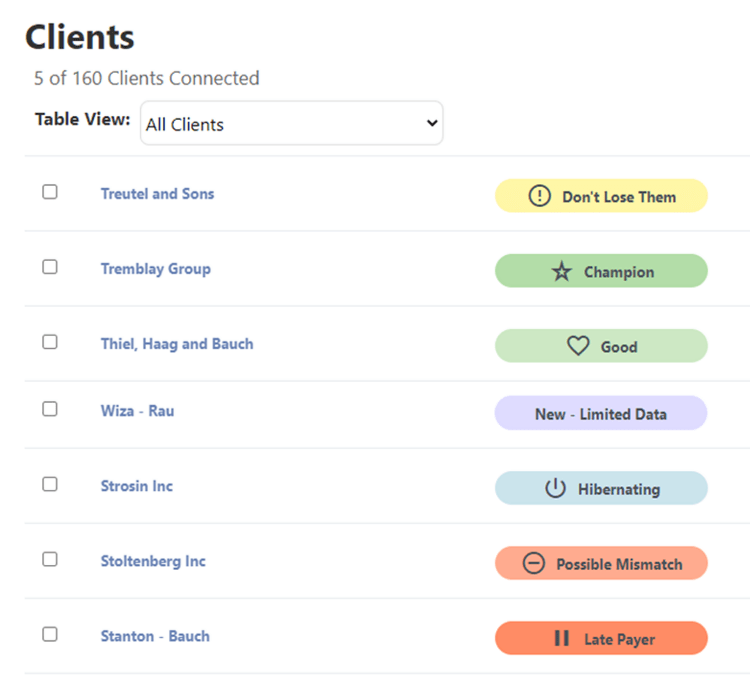This screenshot has width=750, height=680.
Task: Go to Stoltenberg Inc client page
Action: [153, 561]
